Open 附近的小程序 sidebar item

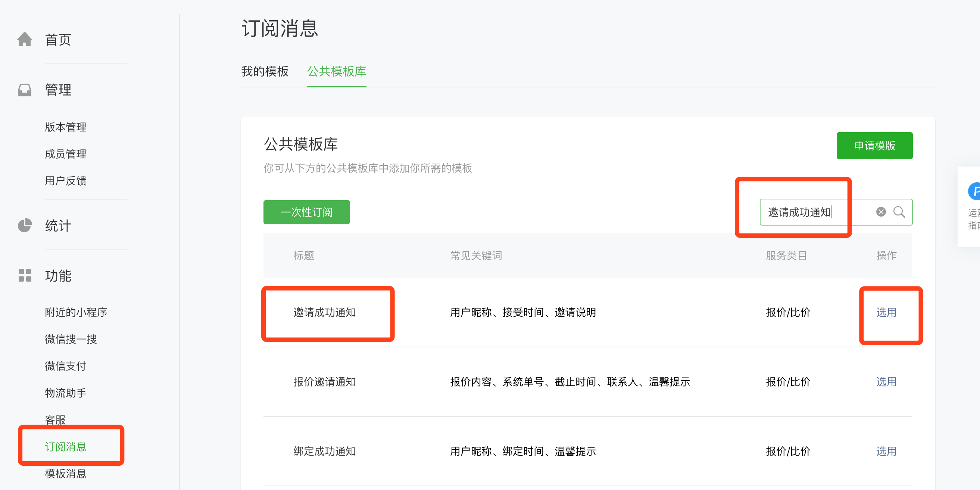point(76,312)
